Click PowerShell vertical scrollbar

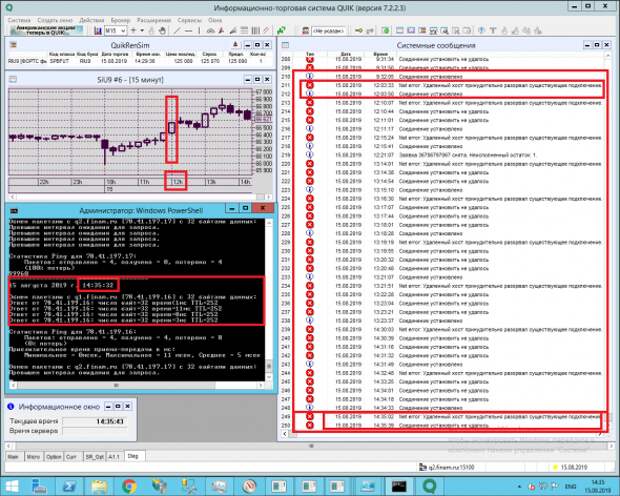269,301
